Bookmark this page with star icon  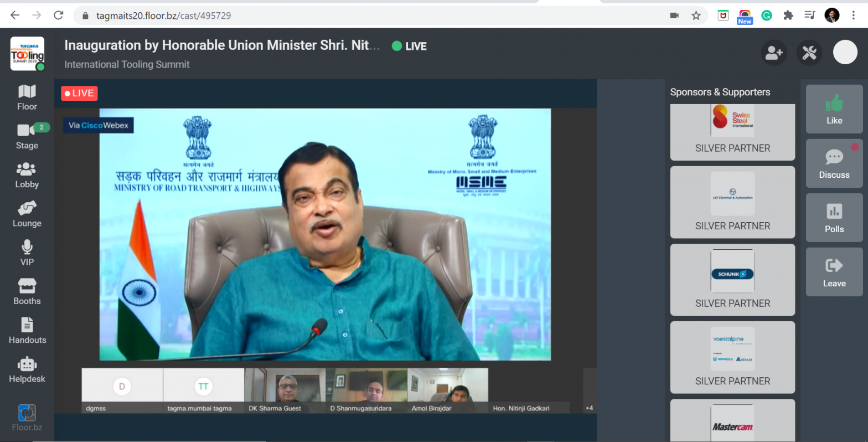(x=696, y=16)
